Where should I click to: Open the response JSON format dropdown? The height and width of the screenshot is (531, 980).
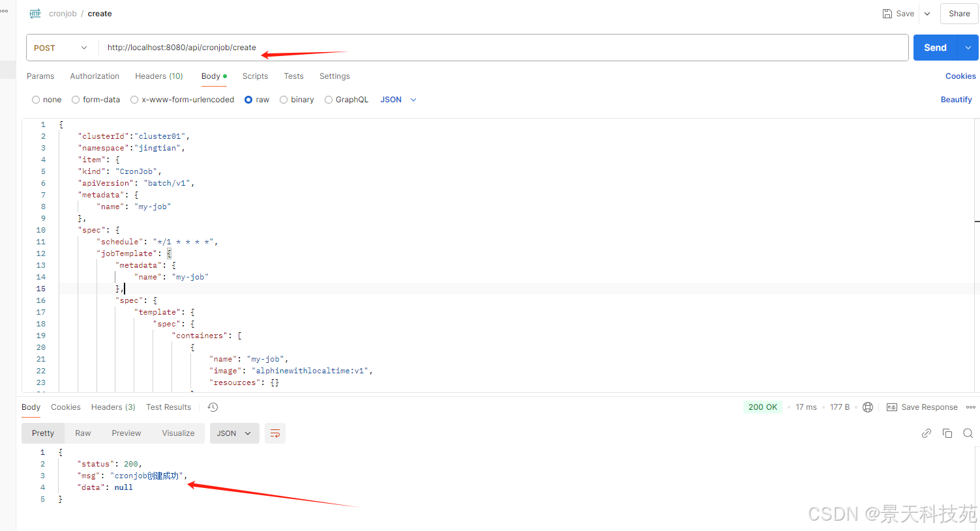[x=234, y=433]
